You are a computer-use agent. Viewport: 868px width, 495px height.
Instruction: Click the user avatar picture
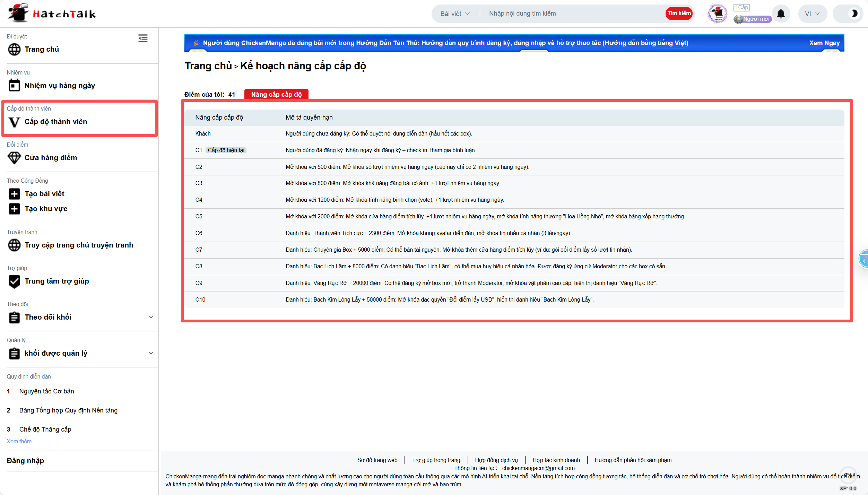click(717, 14)
